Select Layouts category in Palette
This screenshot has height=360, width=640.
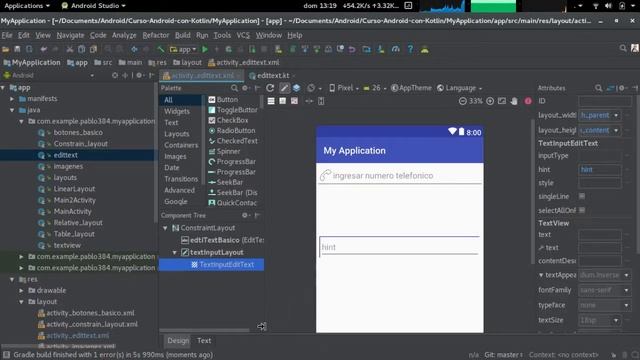[x=176, y=134]
